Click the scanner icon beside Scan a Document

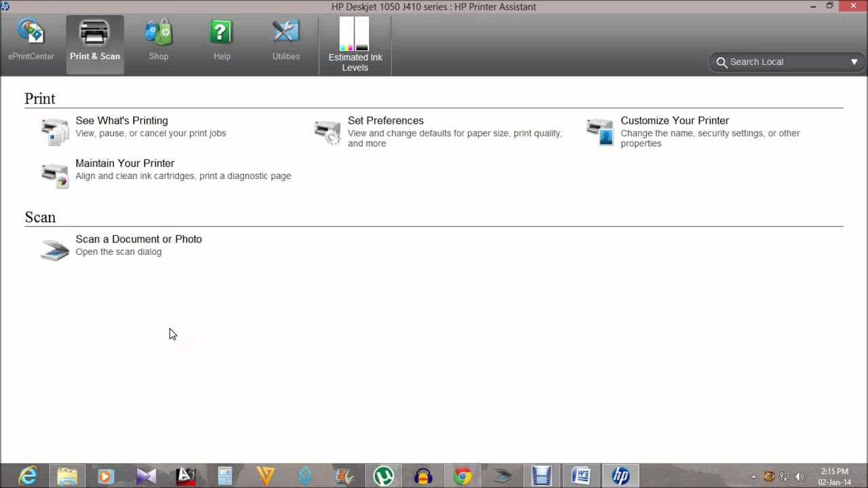(x=55, y=249)
